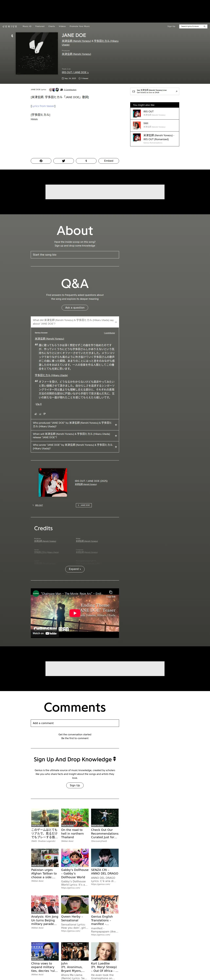Click Sign Up button under Drop Knowledge
Screen dimensions: 210x980
pyautogui.click(x=75, y=785)
